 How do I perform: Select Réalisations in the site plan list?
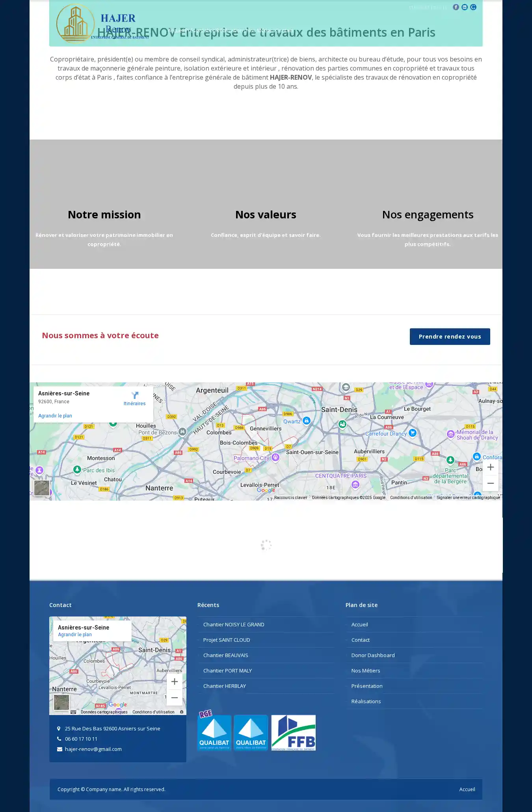click(x=366, y=701)
